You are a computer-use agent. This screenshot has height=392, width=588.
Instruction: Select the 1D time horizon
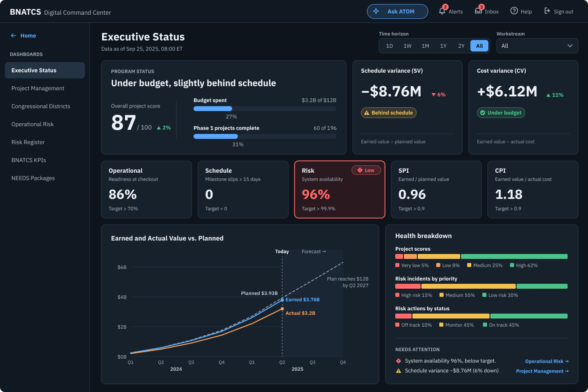390,46
